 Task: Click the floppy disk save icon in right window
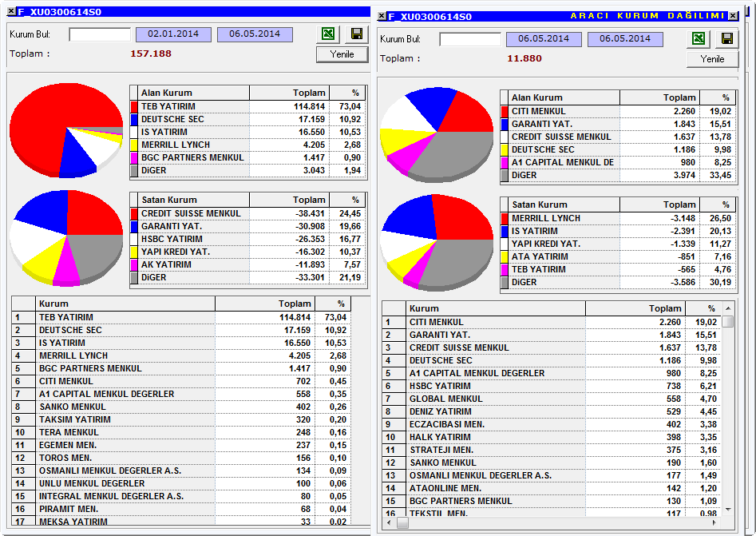[x=727, y=38]
